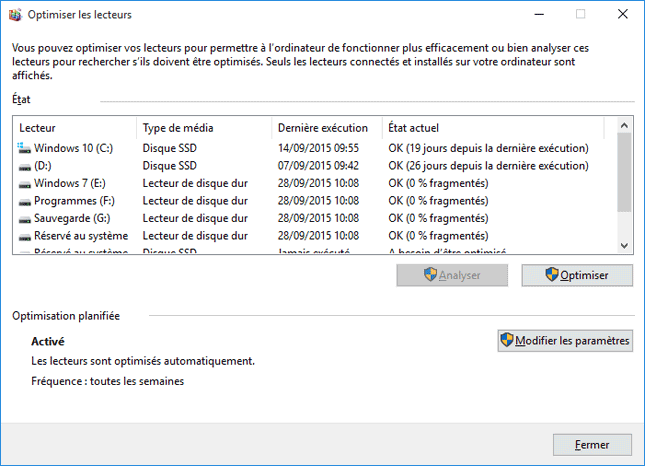
Task: Close dialog with Fermer button
Action: coord(592,445)
